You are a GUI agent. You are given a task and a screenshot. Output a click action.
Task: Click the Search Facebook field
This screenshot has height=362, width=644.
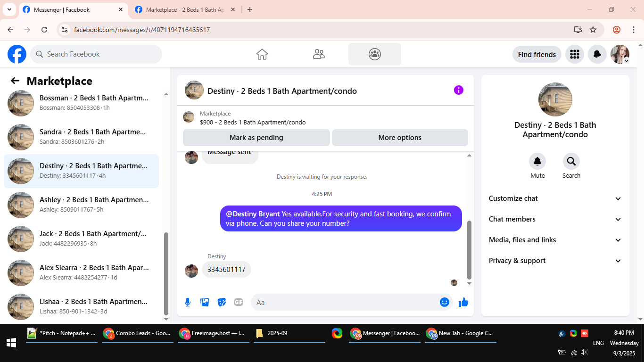tap(96, 54)
